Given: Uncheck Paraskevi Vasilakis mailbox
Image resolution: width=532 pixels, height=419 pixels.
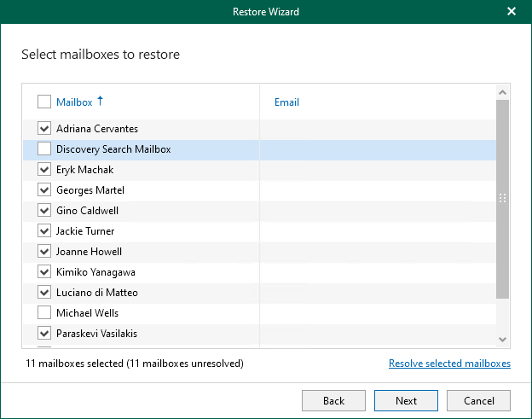Looking at the screenshot, I should (44, 334).
